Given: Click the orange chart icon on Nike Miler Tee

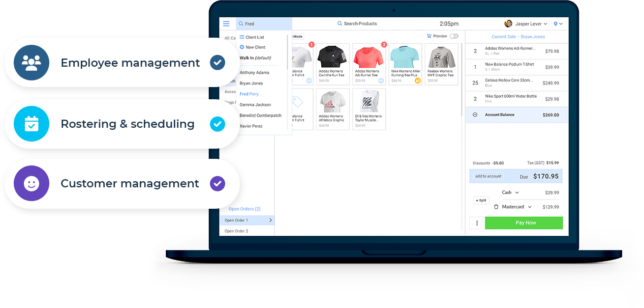Looking at the screenshot, I should tap(417, 80).
